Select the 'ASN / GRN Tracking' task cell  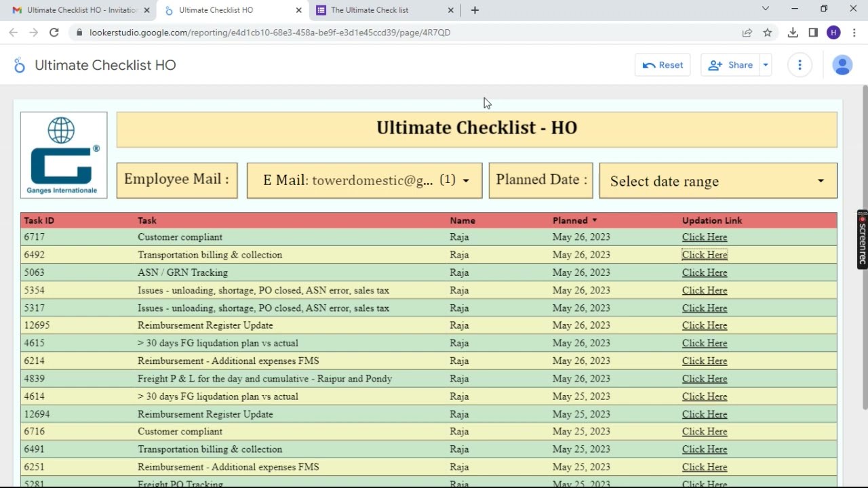(x=182, y=272)
